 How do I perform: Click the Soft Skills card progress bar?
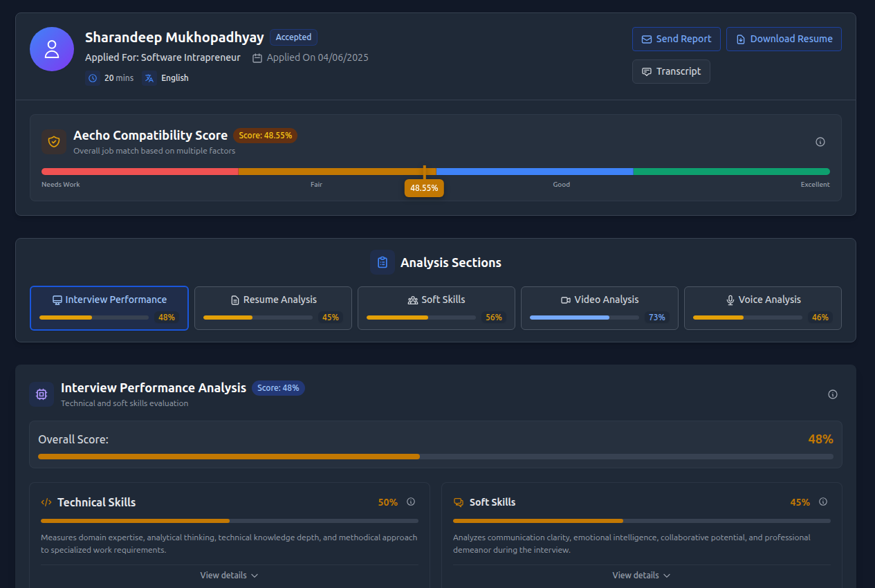tap(642, 521)
